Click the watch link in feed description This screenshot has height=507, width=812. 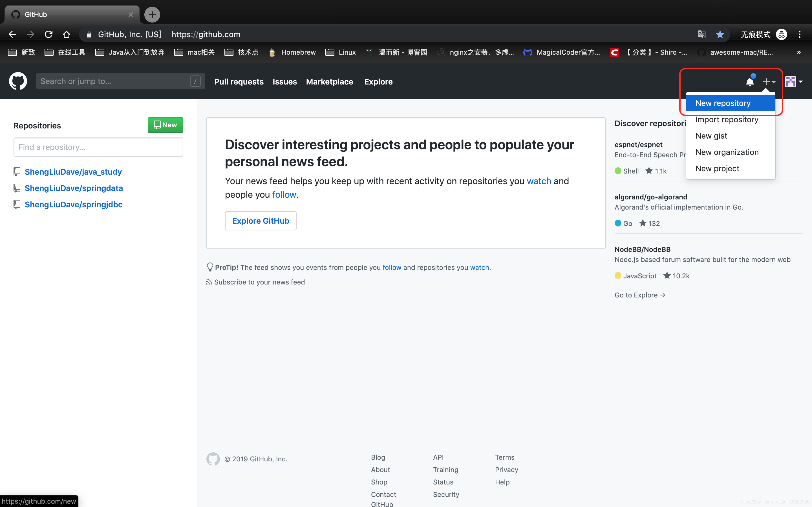(539, 181)
